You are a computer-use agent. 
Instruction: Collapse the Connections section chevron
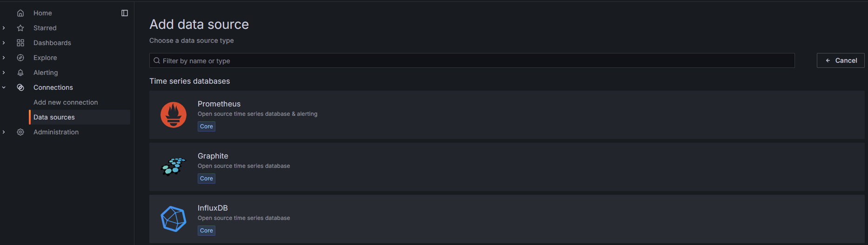4,87
